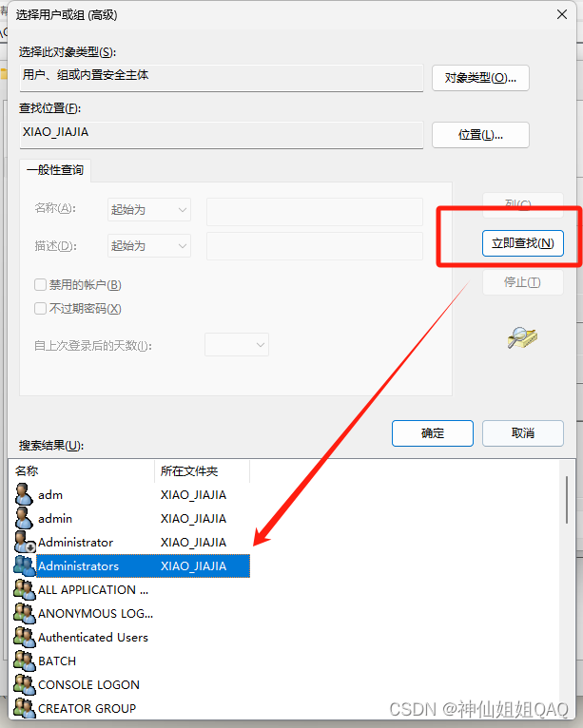
Task: Enable the 禁用的帐户 checkbox
Action: click(x=40, y=284)
